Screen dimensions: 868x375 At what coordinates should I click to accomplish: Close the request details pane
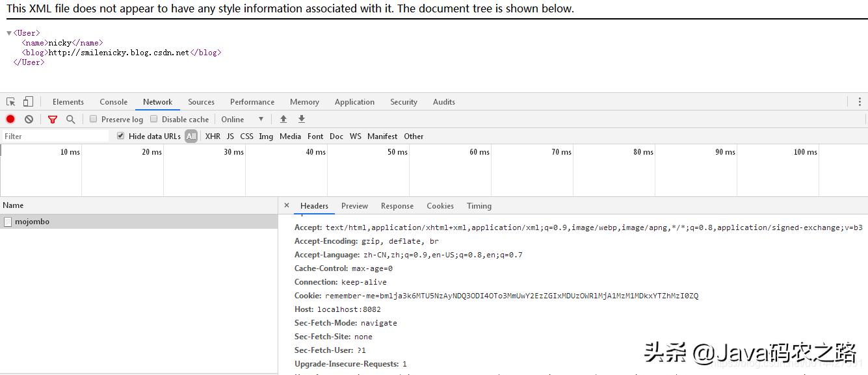[287, 205]
